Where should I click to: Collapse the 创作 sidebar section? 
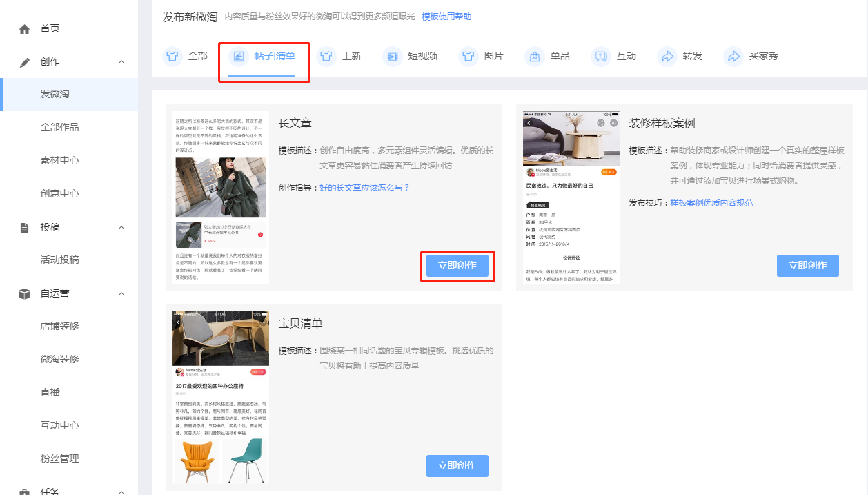coord(121,62)
